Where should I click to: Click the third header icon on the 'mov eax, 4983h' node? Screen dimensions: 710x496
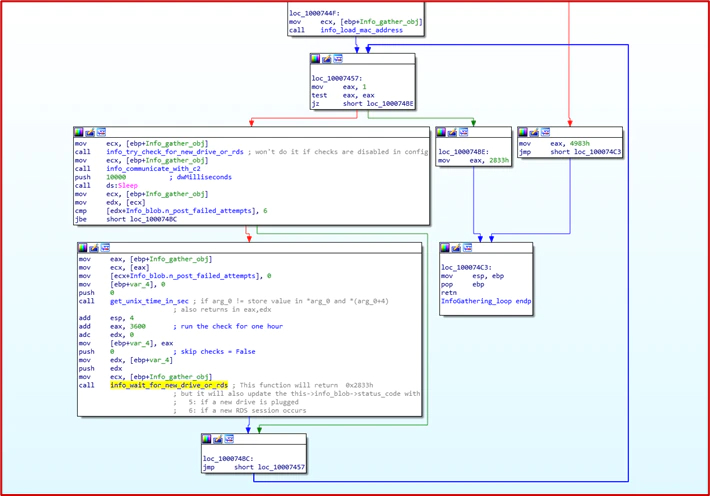pyautogui.click(x=545, y=132)
